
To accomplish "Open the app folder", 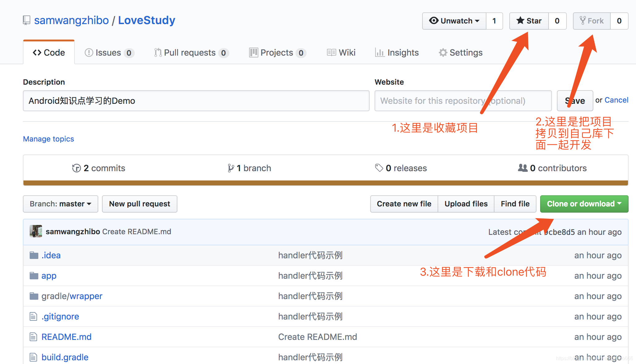I will 49,276.
